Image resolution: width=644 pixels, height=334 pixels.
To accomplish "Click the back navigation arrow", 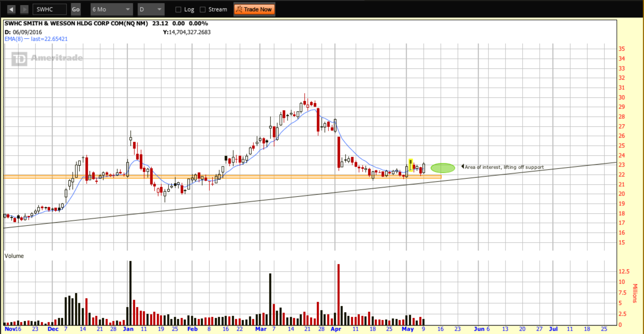I will pos(11,9).
